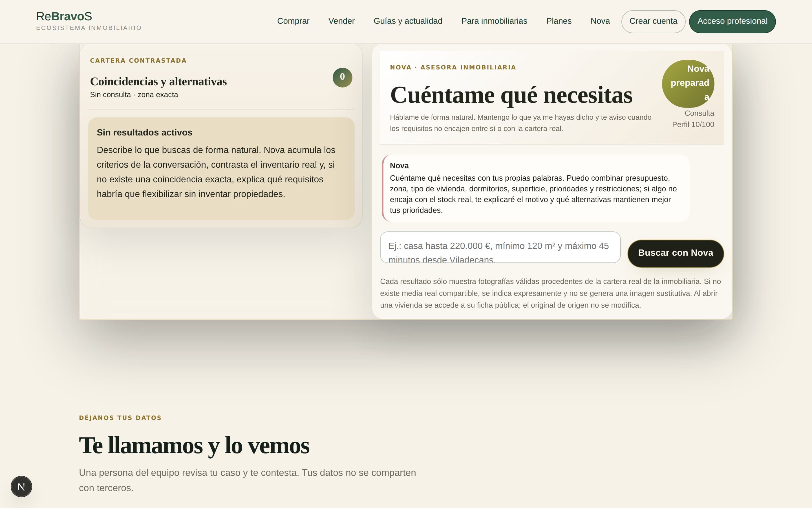Focus the Nova query text field

point(500,247)
